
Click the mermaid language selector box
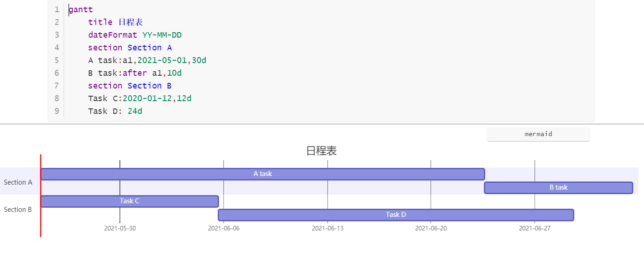(538, 134)
